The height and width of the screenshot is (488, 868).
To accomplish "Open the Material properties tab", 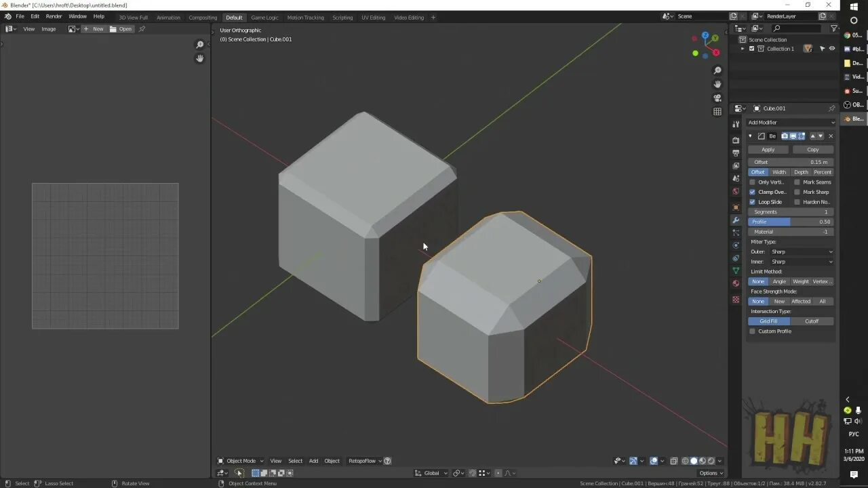I will (x=736, y=283).
